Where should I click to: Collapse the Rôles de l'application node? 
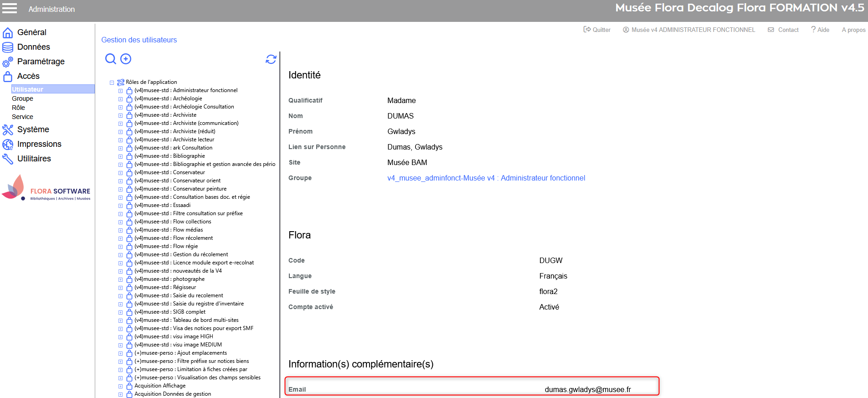(112, 83)
